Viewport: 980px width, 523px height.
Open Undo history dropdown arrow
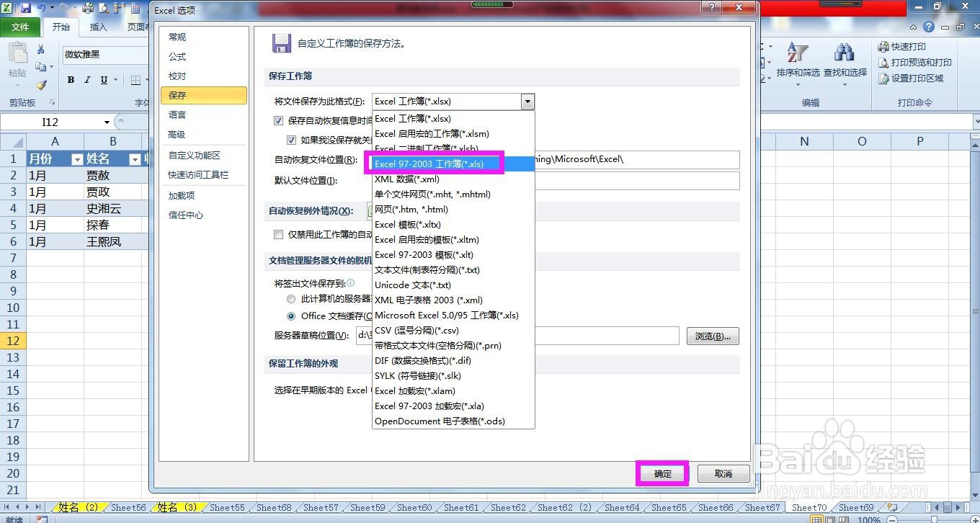coord(52,8)
